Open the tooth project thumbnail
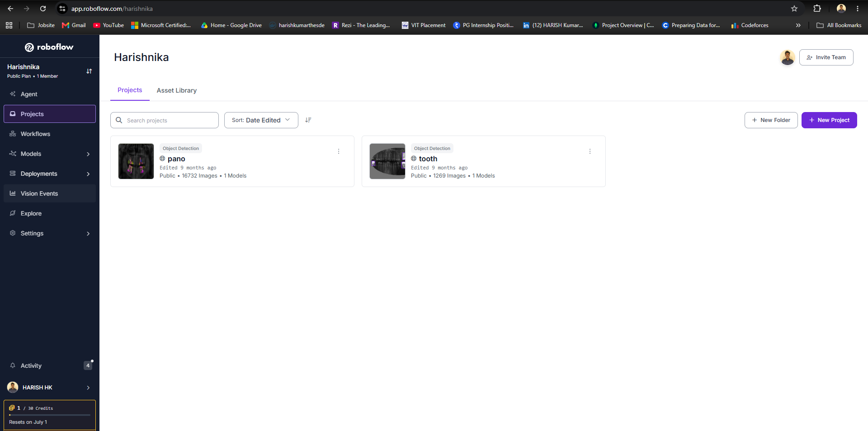The image size is (868, 431). [x=387, y=161]
